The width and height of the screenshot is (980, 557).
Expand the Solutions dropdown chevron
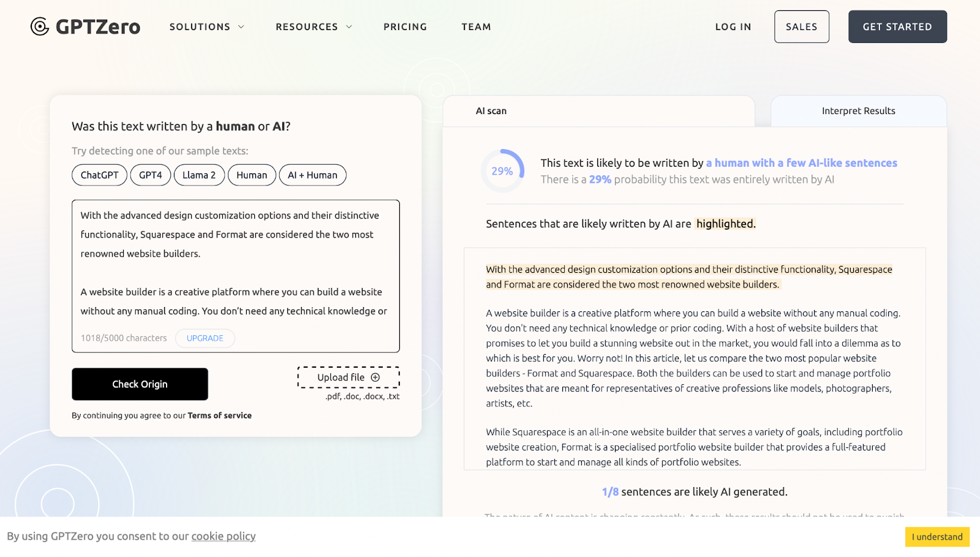(x=241, y=27)
